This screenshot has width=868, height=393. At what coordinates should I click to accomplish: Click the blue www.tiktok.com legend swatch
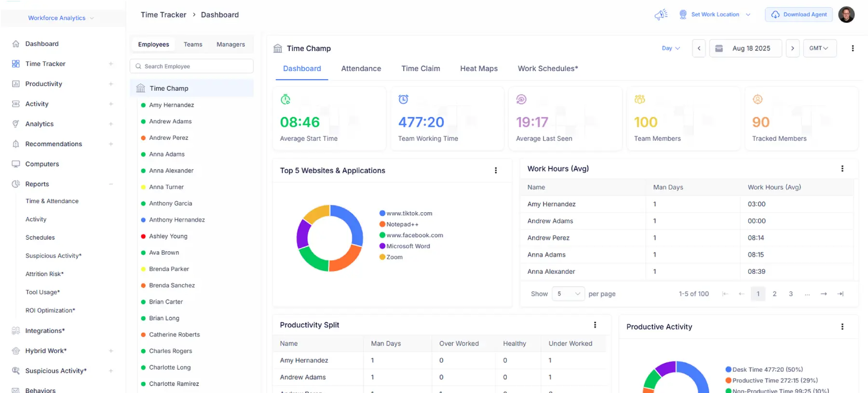click(x=382, y=213)
